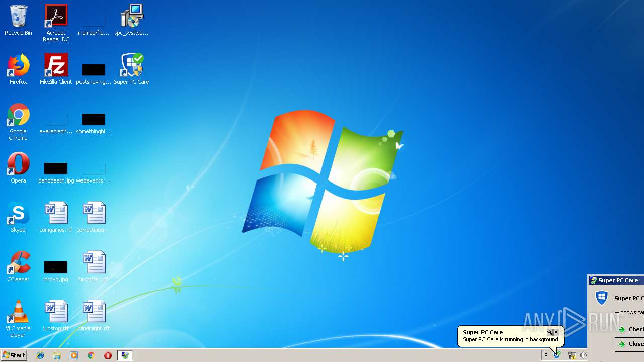Open FileZilla Client desktop shortcut
Viewport: 644px width, 362px height.
tap(56, 70)
